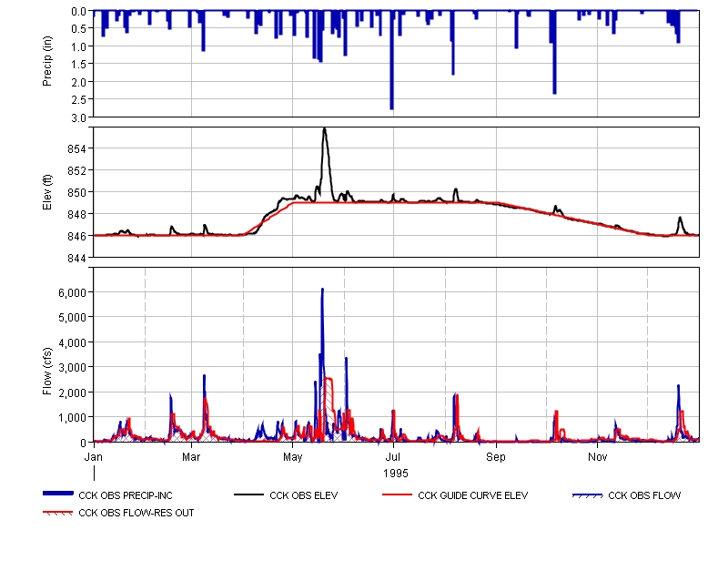
Task: Click the hatched blue CCK OBS FLOW legend symbol
Action: coord(587,495)
